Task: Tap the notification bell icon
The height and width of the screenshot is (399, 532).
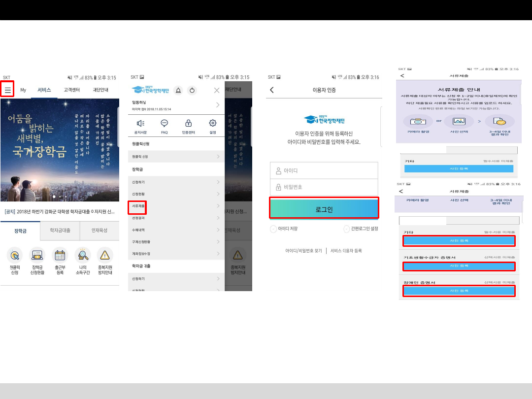Action: 178,90
